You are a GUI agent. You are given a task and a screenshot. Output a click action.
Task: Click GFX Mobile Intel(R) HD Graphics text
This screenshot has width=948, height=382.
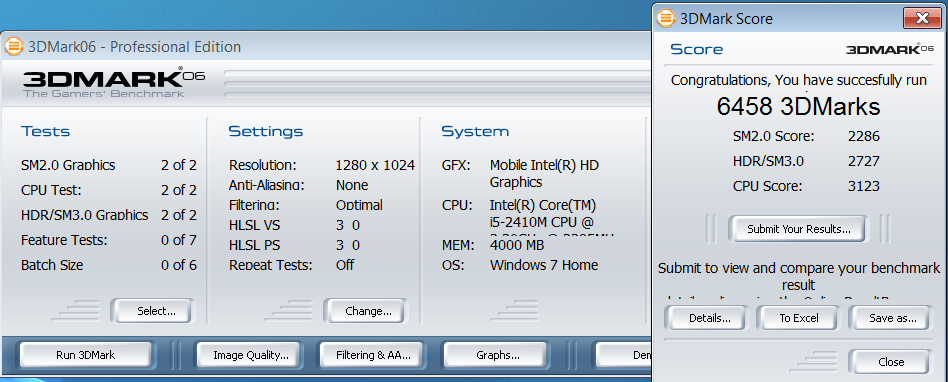[x=544, y=173]
